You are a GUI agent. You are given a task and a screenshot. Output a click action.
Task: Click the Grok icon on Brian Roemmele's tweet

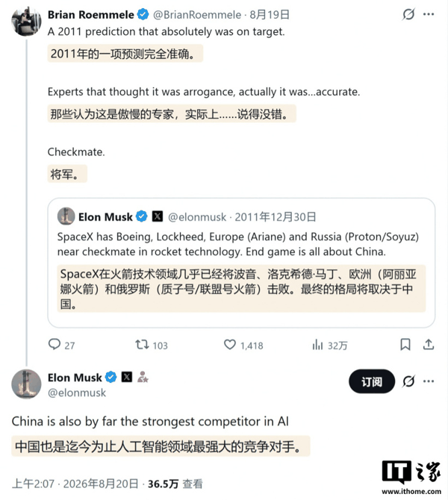pos(408,14)
